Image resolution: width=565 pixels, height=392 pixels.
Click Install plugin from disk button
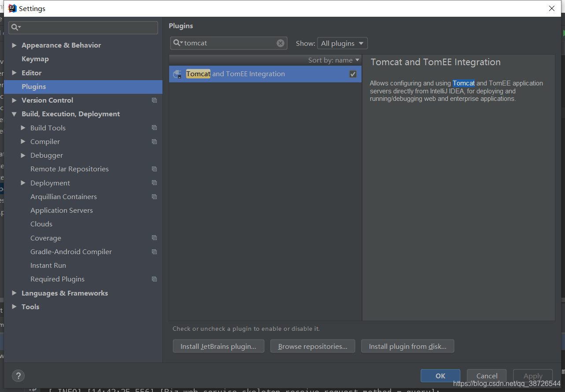(407, 346)
